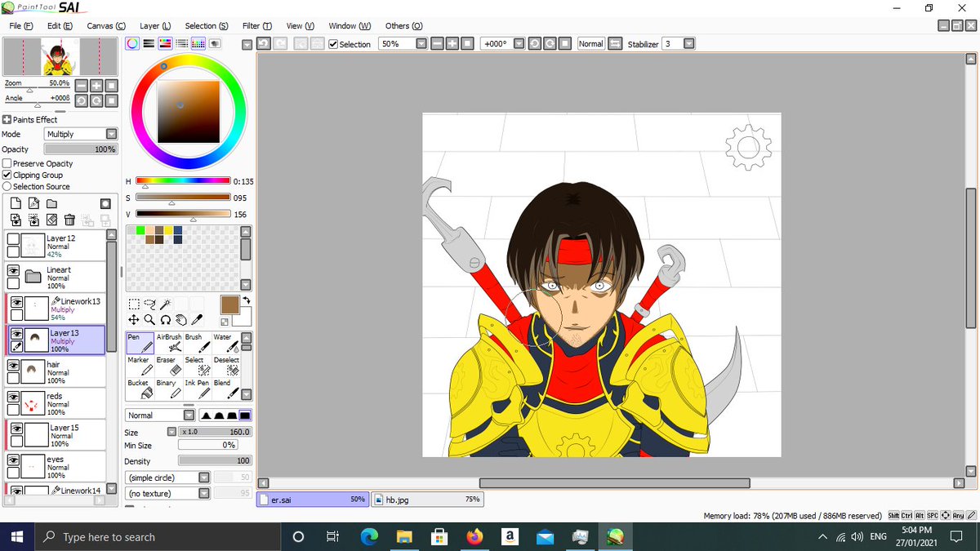Enable the Preserve Opacity checkbox
Screen dimensions: 980x551
[x=7, y=163]
